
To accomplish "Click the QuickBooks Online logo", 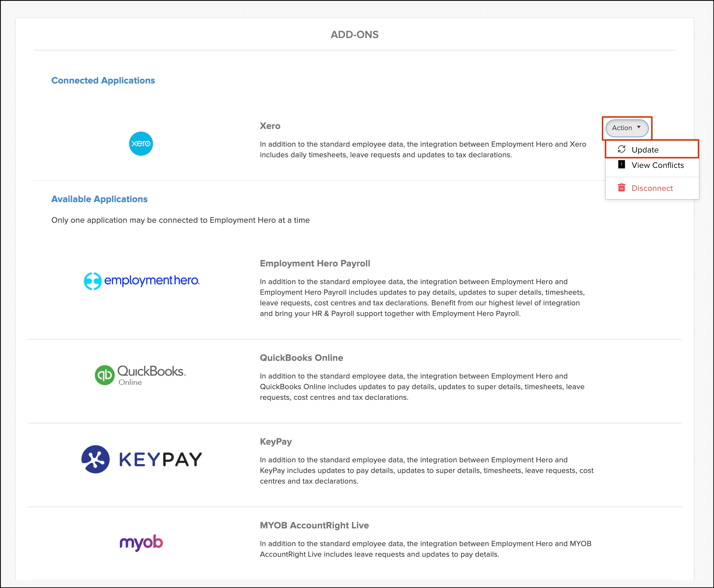I will 140,375.
